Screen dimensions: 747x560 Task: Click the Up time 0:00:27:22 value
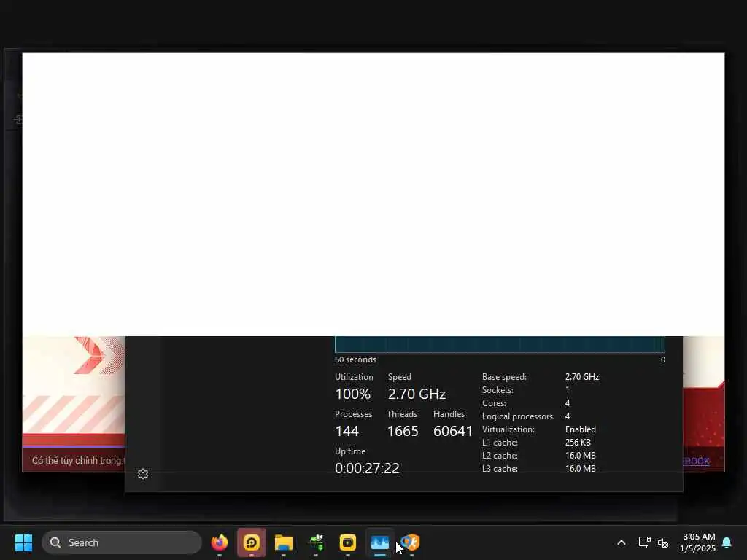click(368, 468)
